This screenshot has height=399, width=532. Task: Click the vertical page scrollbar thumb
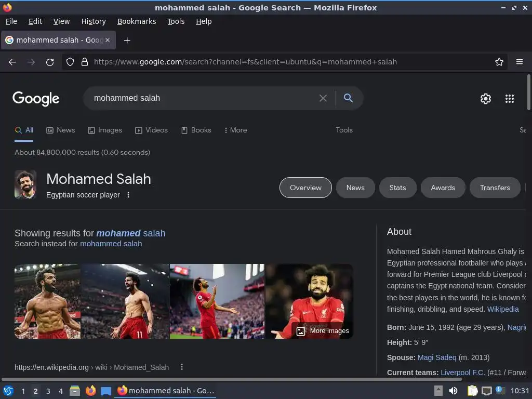(x=528, y=92)
